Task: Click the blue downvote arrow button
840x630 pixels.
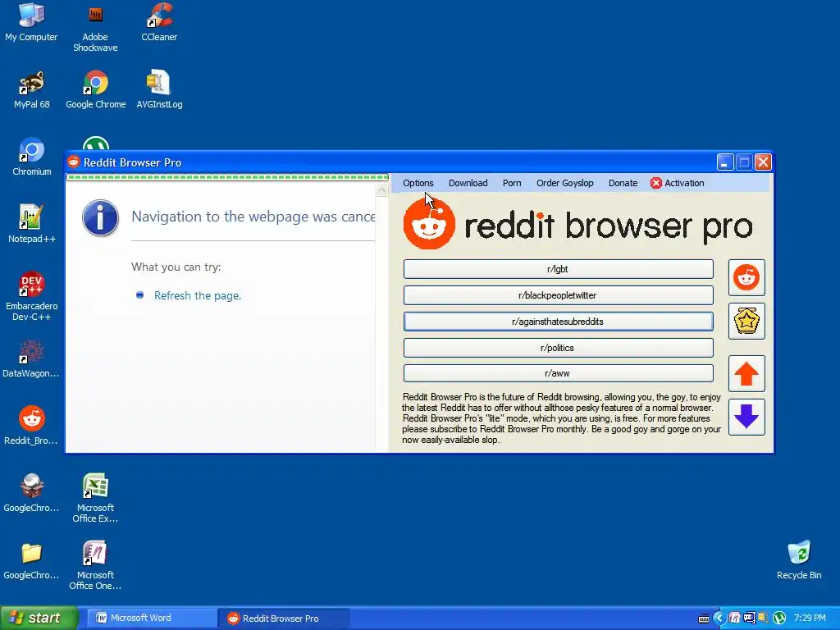Action: (746, 417)
